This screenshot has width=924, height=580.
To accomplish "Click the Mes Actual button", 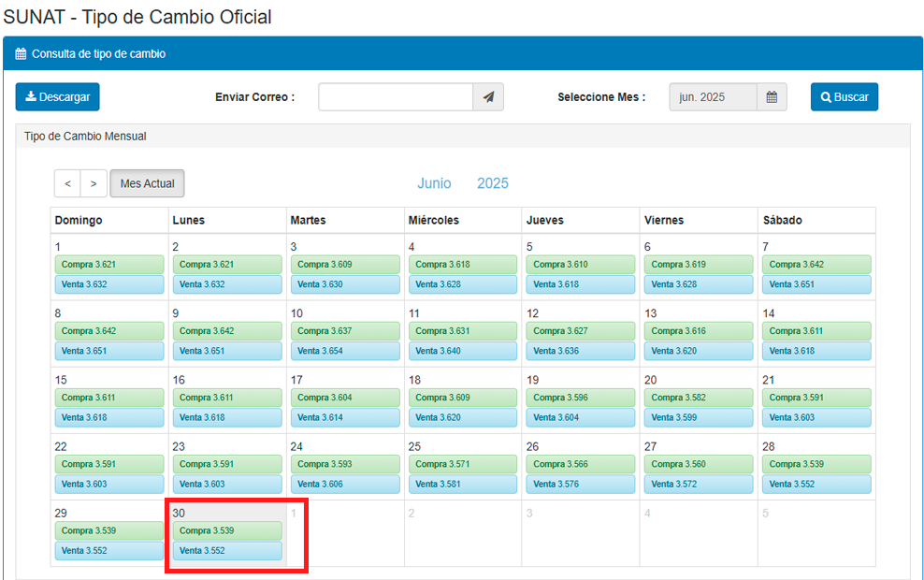I will 148,183.
